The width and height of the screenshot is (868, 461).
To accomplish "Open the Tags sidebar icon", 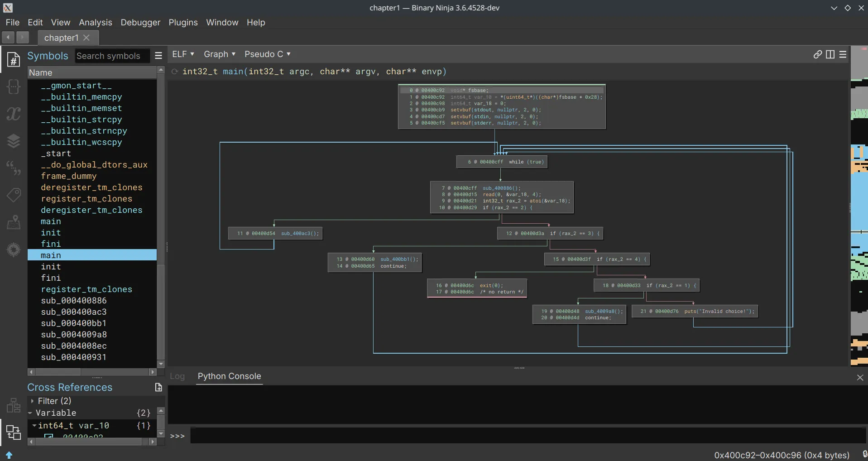I will pos(14,195).
